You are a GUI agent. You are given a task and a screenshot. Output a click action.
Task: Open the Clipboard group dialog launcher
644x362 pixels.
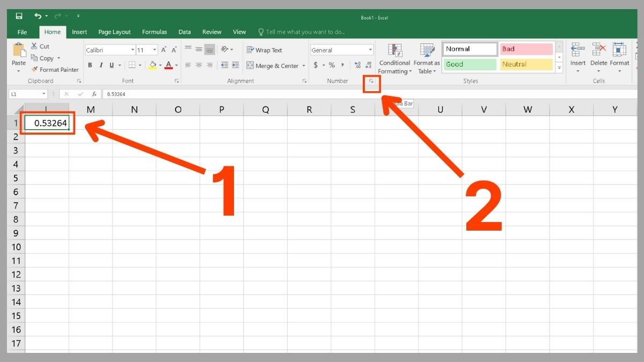pyautogui.click(x=79, y=81)
